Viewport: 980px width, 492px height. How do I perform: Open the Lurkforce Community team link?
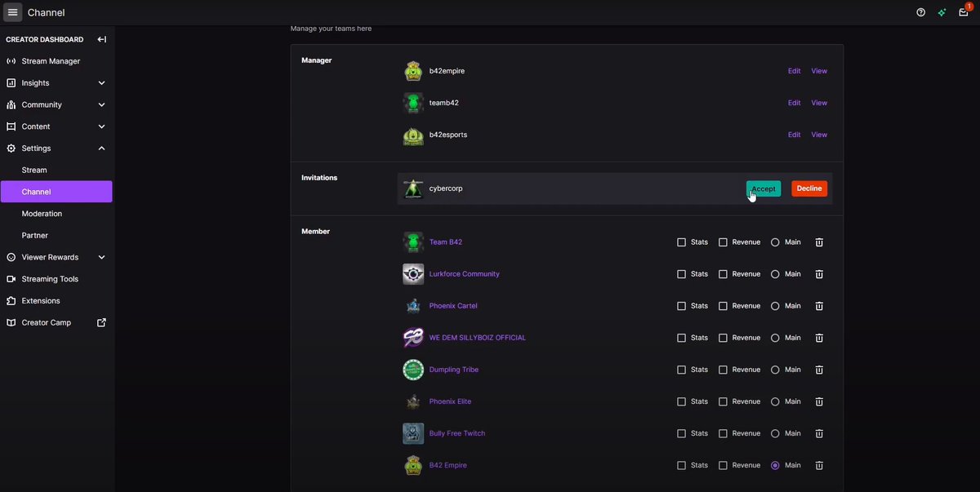[x=464, y=274]
